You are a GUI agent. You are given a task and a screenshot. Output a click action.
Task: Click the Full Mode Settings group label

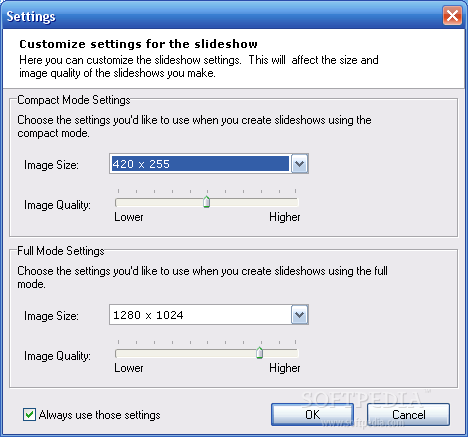pos(61,251)
